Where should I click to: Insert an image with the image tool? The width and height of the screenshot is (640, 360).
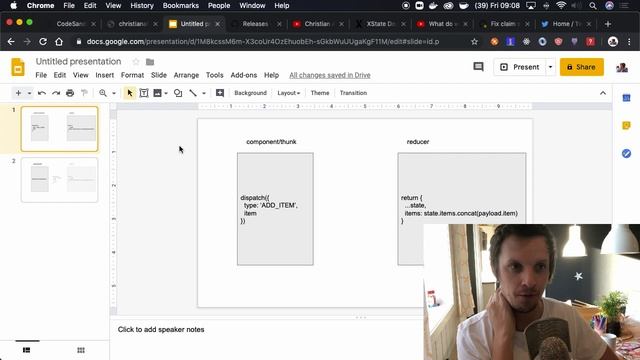[x=157, y=93]
